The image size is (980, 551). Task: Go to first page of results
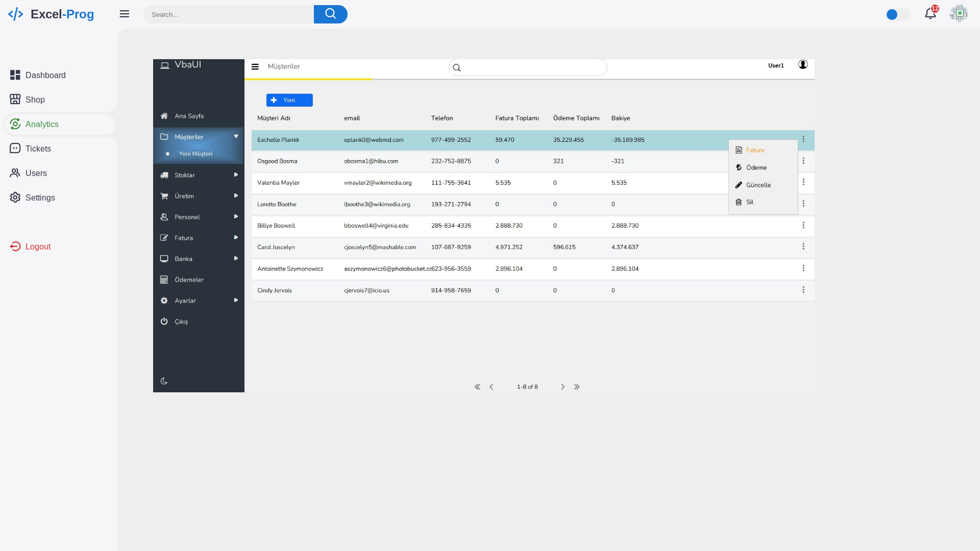tap(477, 387)
